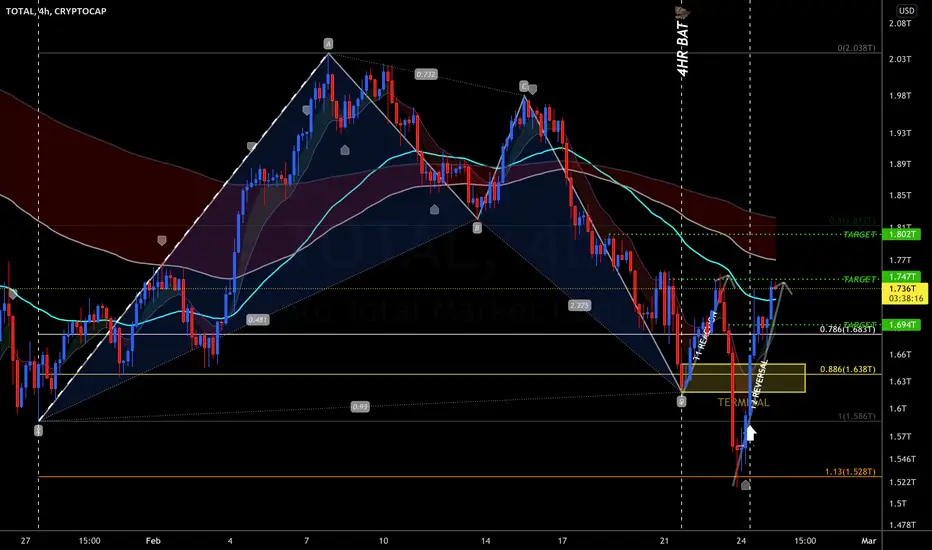Select pattern point label D
932x550 pixels.
click(x=681, y=401)
